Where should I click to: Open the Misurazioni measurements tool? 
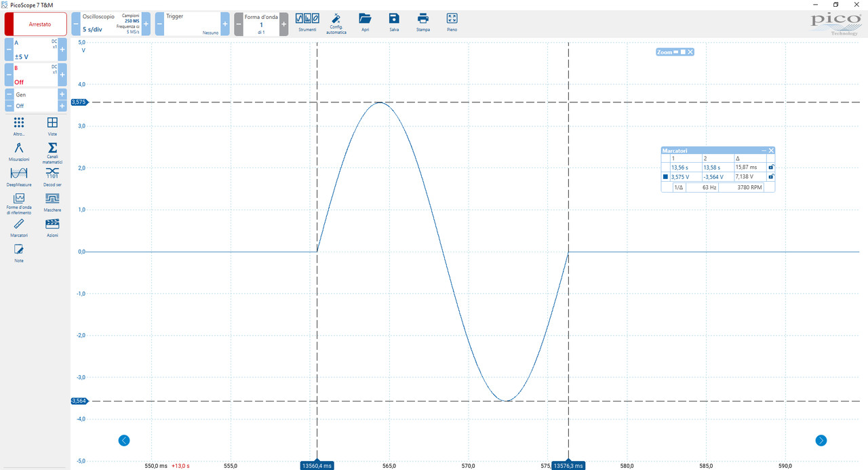click(19, 151)
